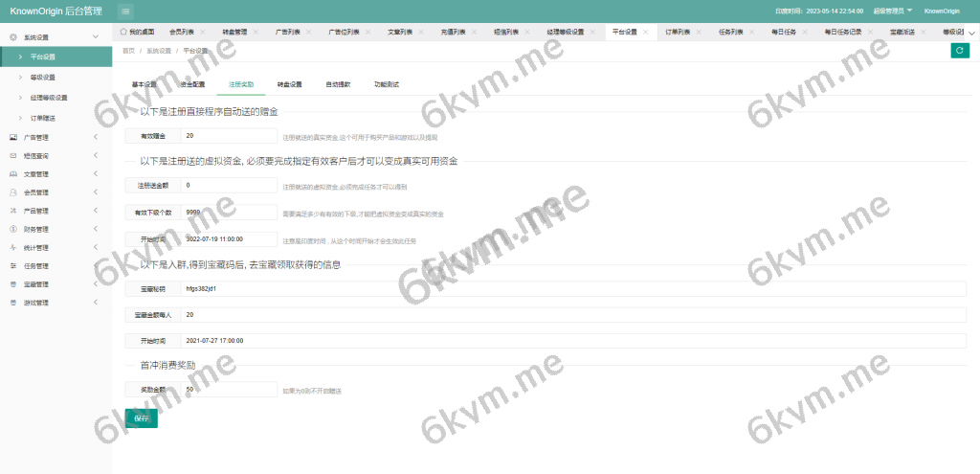Screen dimensions: 980x474
Task: Click the 短信查询 envelope icon in sidebar
Action: [x=13, y=155]
